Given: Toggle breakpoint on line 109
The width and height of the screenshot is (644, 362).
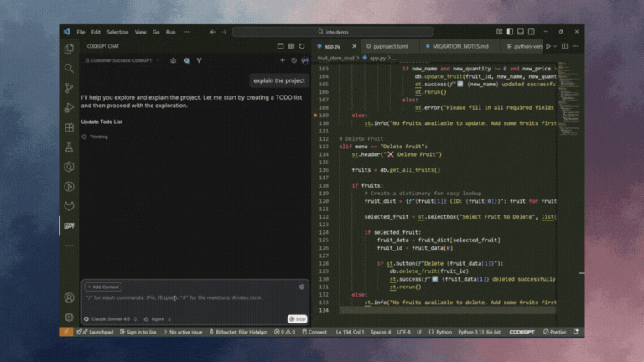Looking at the screenshot, I should [x=314, y=115].
